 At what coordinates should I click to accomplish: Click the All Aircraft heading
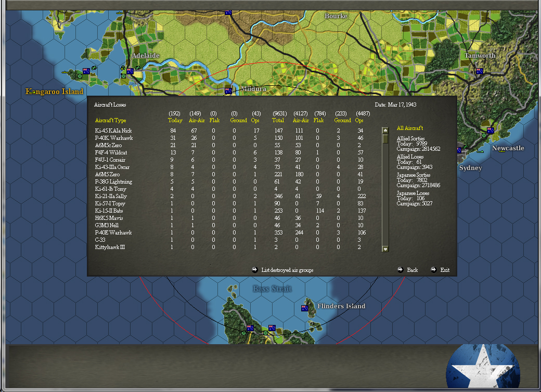point(409,128)
